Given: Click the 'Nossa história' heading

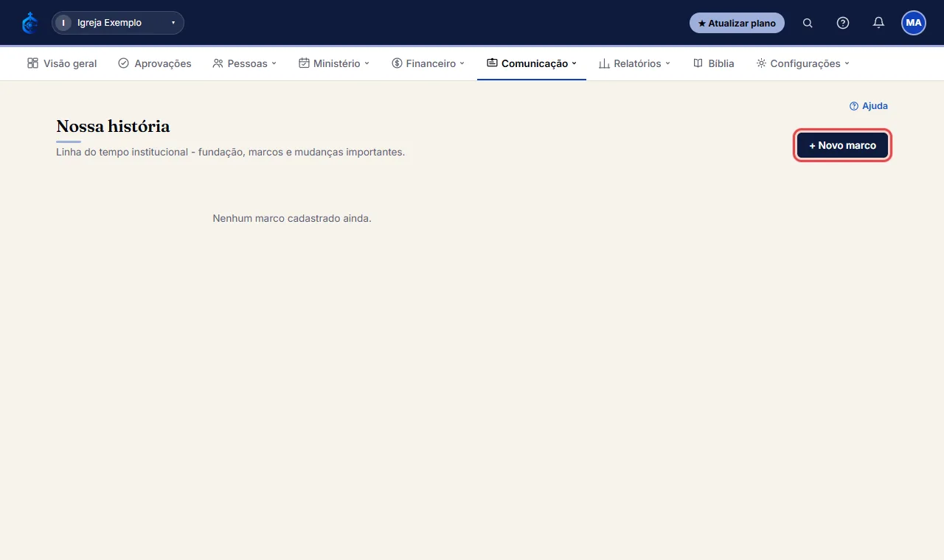Looking at the screenshot, I should coord(113,127).
